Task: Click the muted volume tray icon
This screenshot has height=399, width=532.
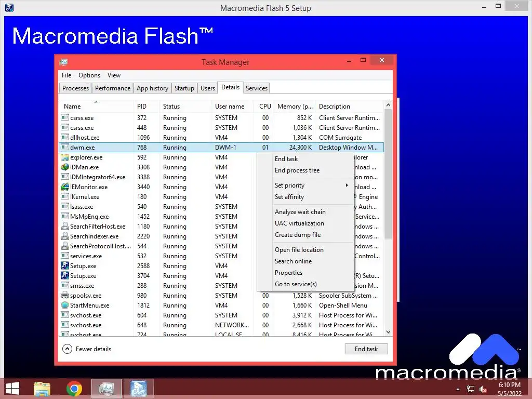Action: click(x=483, y=389)
